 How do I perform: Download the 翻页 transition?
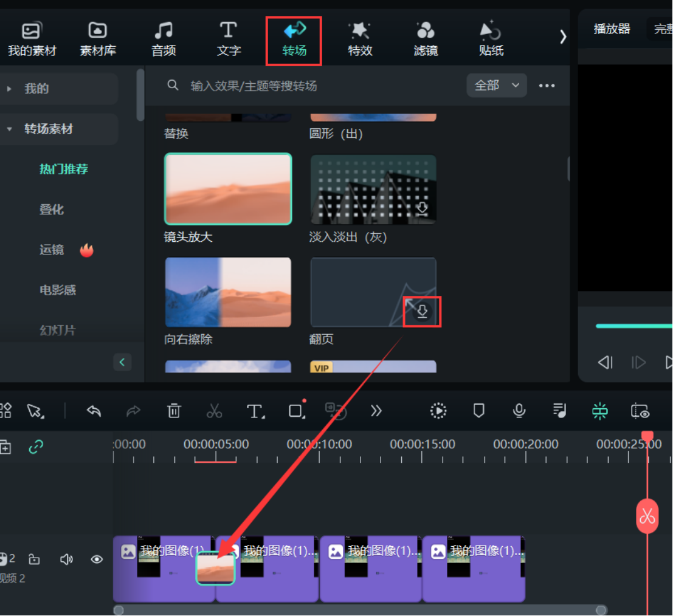coord(422,312)
